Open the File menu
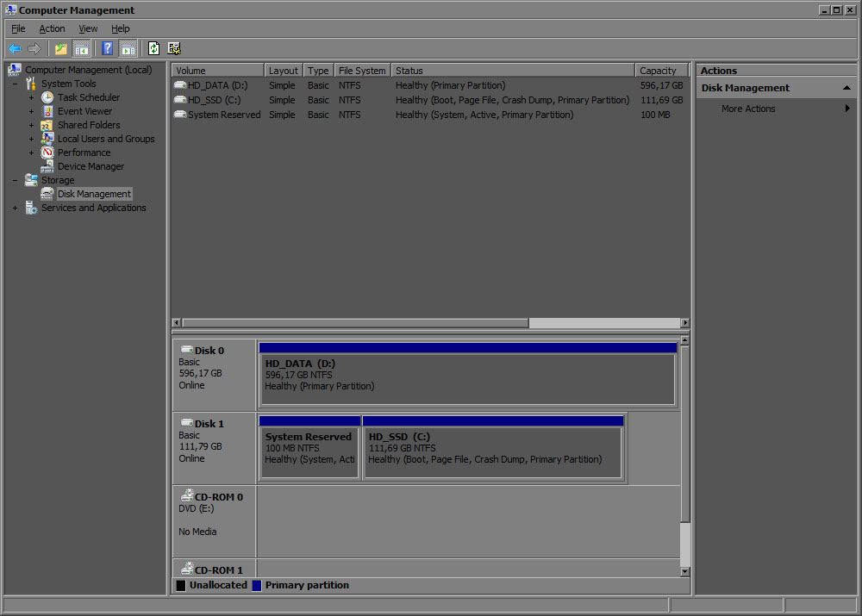Image resolution: width=862 pixels, height=616 pixels. pos(18,28)
